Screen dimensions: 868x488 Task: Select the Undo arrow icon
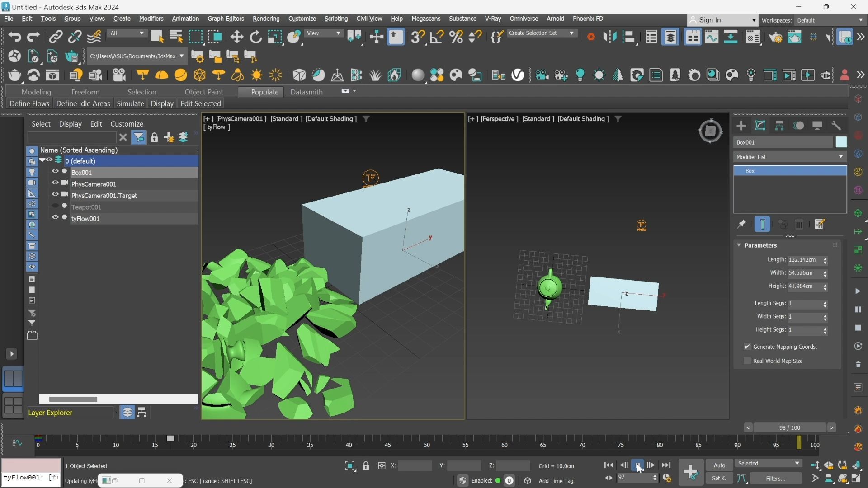(x=14, y=37)
